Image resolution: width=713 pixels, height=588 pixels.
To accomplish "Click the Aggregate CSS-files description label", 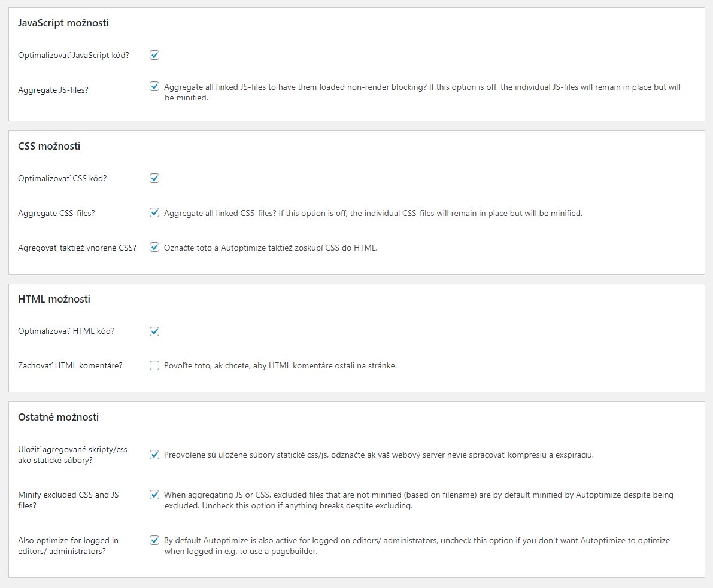I will coord(374,213).
